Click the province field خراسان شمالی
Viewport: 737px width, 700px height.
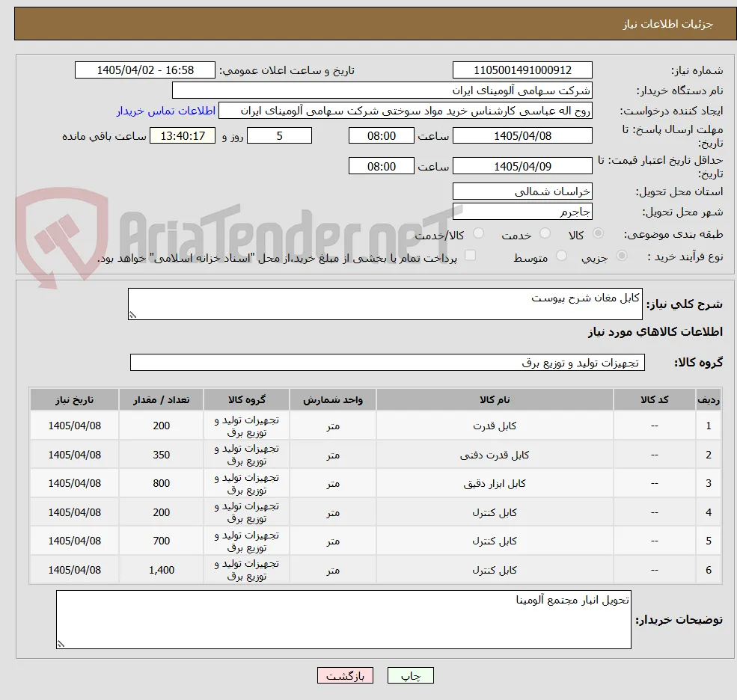pyautogui.click(x=522, y=191)
